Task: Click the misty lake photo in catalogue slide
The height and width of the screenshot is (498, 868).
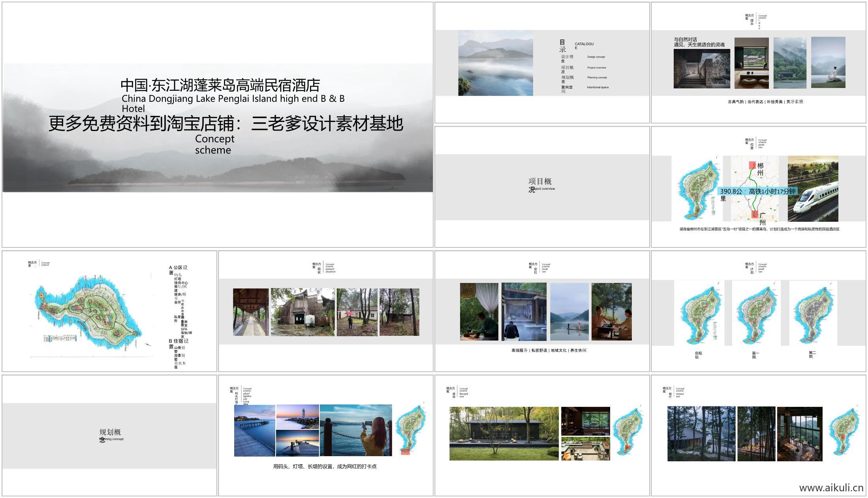Action: coord(495,63)
